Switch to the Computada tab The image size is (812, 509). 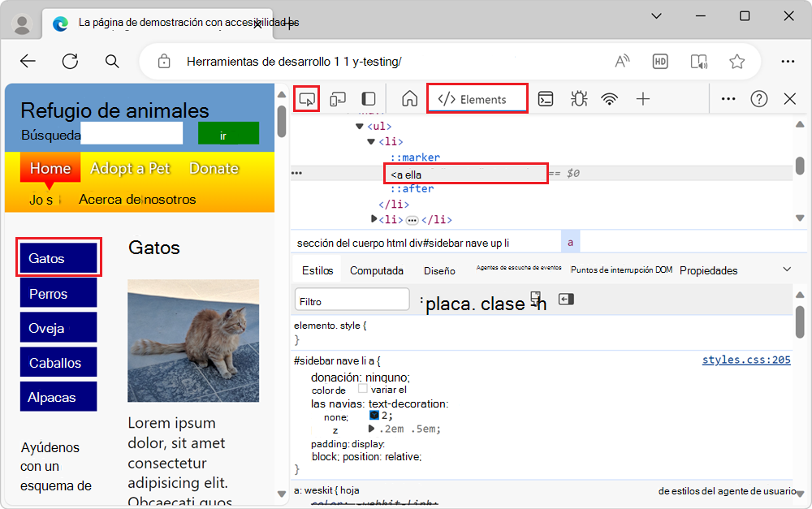click(x=377, y=270)
